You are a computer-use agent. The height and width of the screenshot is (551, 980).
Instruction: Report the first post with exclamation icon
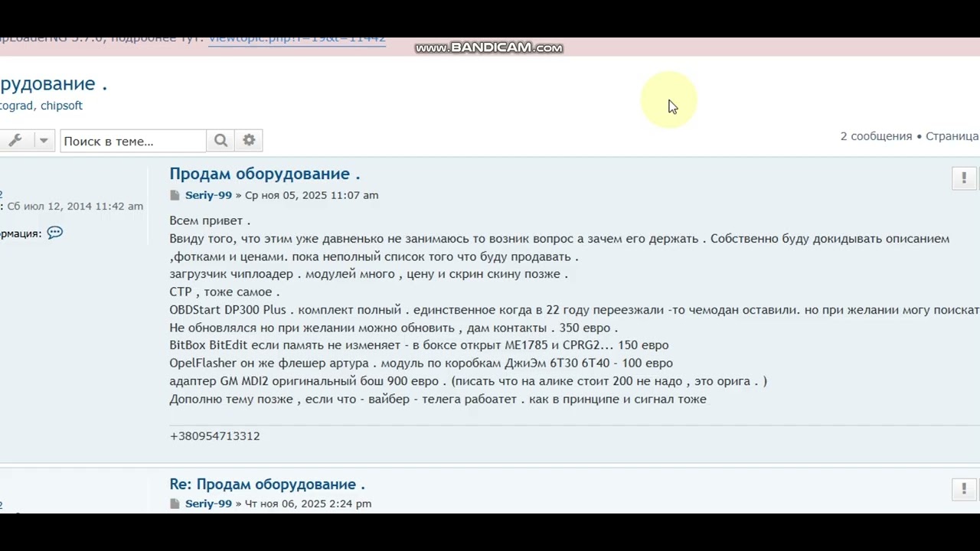point(964,178)
